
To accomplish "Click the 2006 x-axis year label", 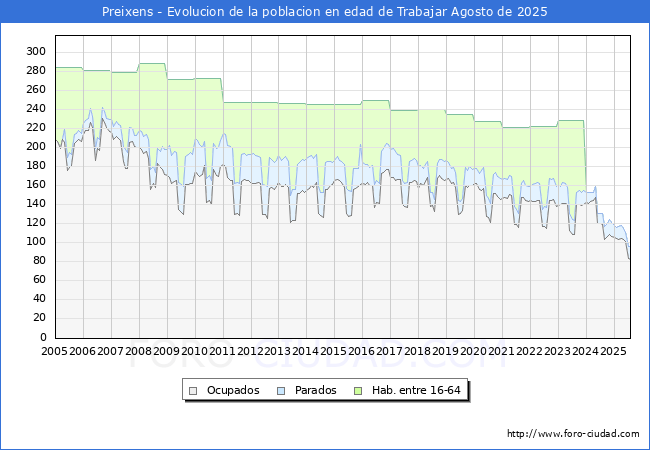I will pyautogui.click(x=82, y=351).
